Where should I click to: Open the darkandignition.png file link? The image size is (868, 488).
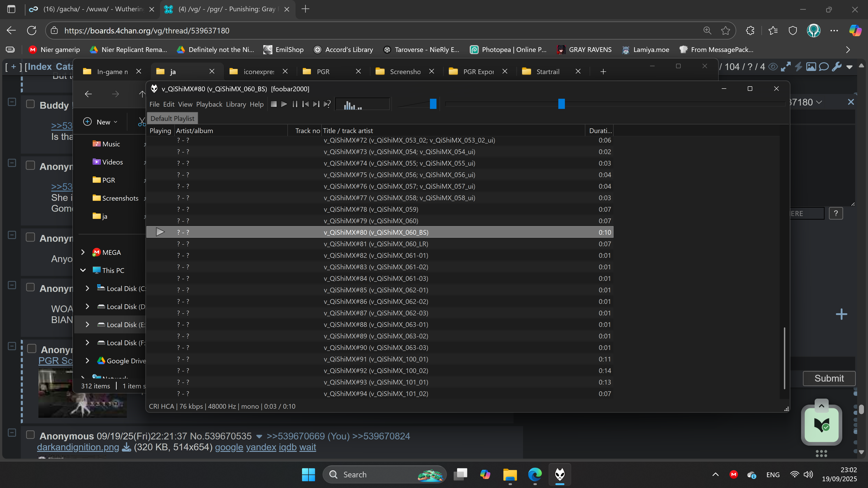point(78,447)
